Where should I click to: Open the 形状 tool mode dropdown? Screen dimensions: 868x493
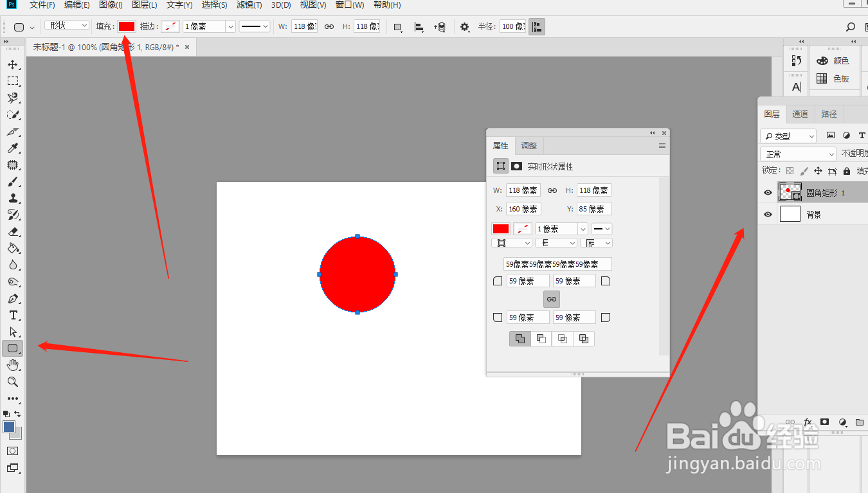coord(66,24)
